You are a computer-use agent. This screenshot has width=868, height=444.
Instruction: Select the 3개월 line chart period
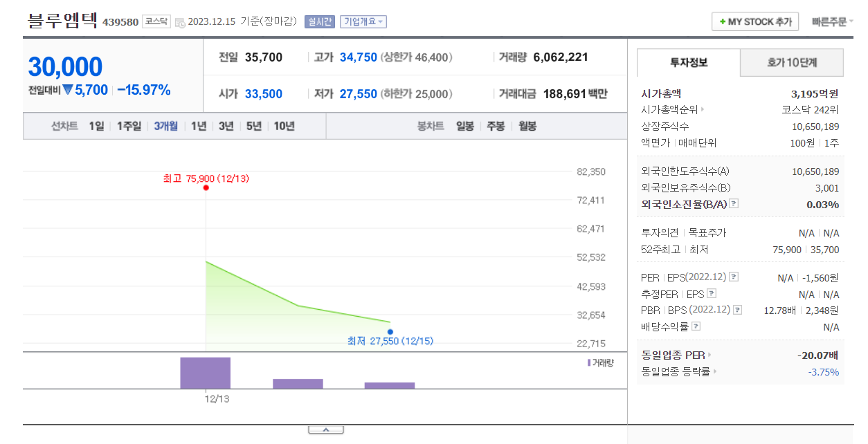click(x=165, y=126)
